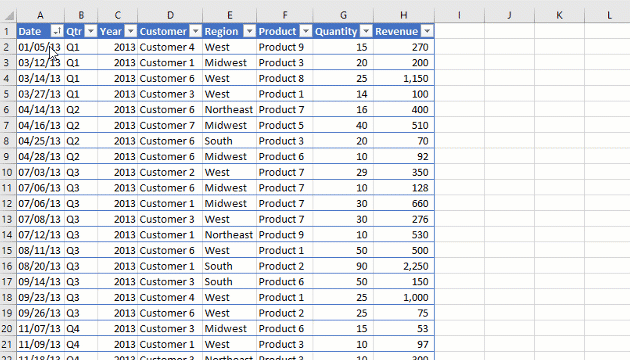Select Product 2 cell in row 16
This screenshot has width=630, height=360.
click(x=284, y=266)
